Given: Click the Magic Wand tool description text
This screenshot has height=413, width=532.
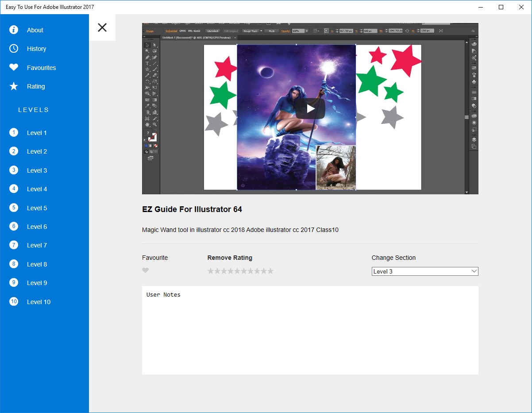Looking at the screenshot, I should [240, 230].
